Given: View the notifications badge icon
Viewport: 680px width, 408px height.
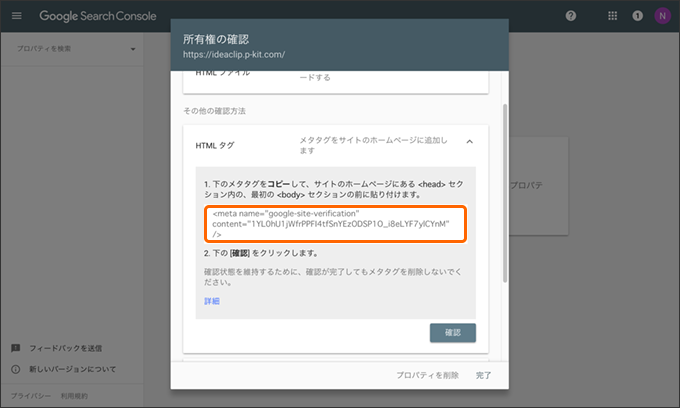Looking at the screenshot, I should [637, 16].
